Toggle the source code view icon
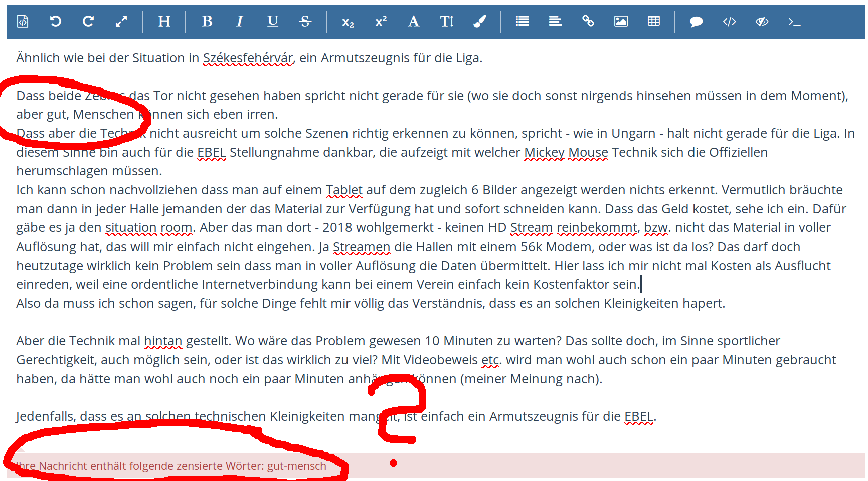 click(x=23, y=21)
